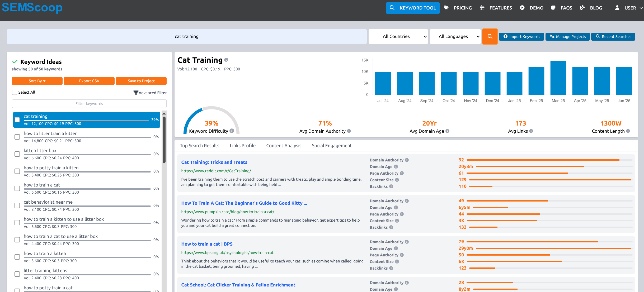Viewport: 644px width, 292px height.
Task: Open the reddit CatTraining result link
Action: tap(214, 162)
